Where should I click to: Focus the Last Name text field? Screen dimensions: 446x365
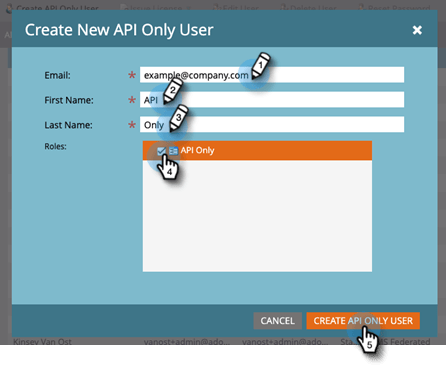pyautogui.click(x=272, y=124)
